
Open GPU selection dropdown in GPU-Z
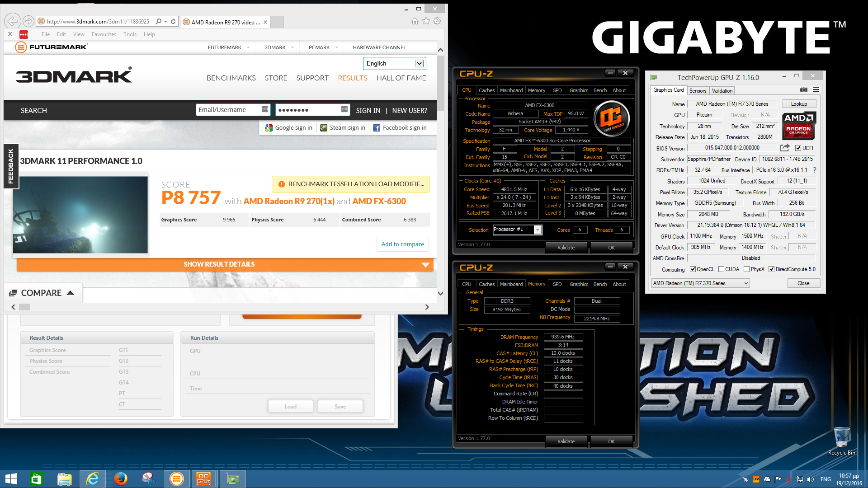700,283
